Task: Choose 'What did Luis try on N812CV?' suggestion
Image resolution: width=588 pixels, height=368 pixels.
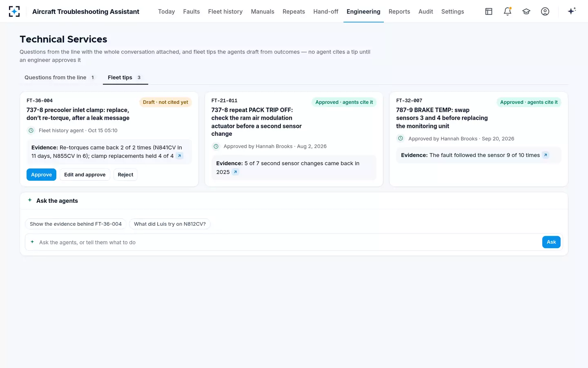Action: coord(170,224)
